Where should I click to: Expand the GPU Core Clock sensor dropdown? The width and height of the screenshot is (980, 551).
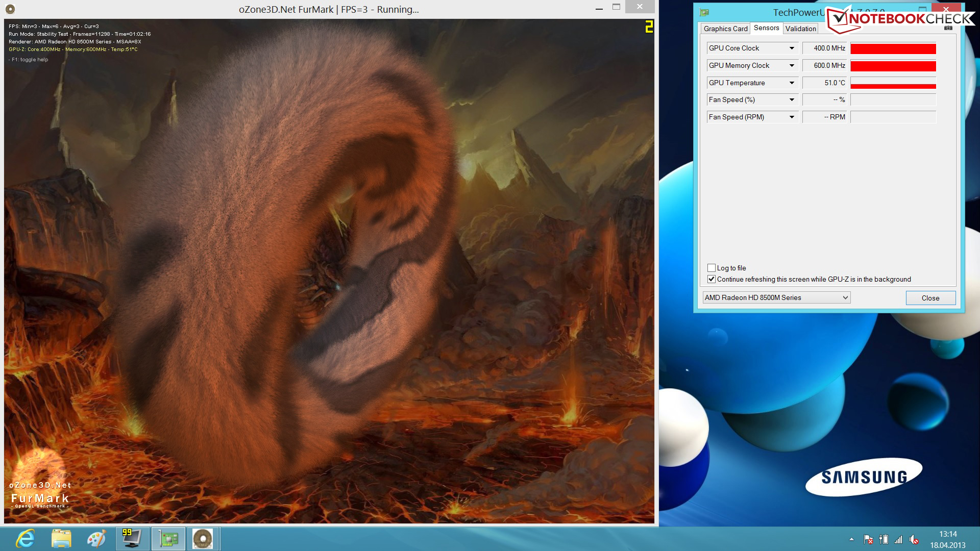pos(792,48)
